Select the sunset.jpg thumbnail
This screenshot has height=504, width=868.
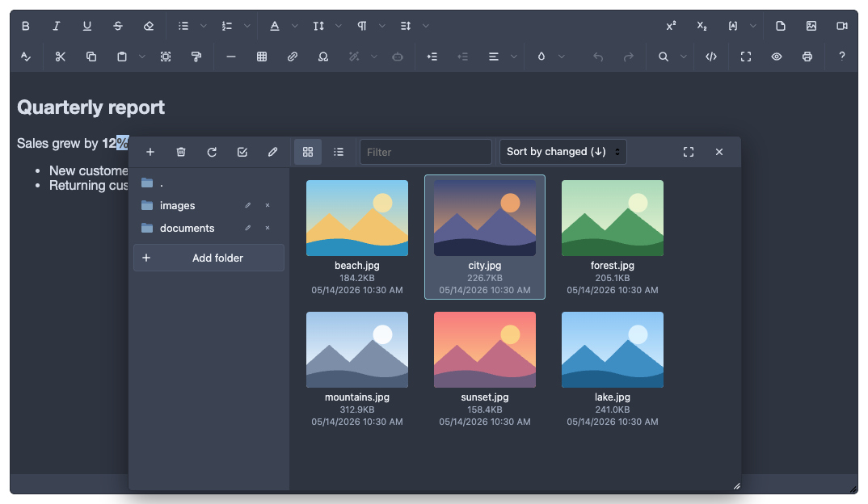pos(485,350)
